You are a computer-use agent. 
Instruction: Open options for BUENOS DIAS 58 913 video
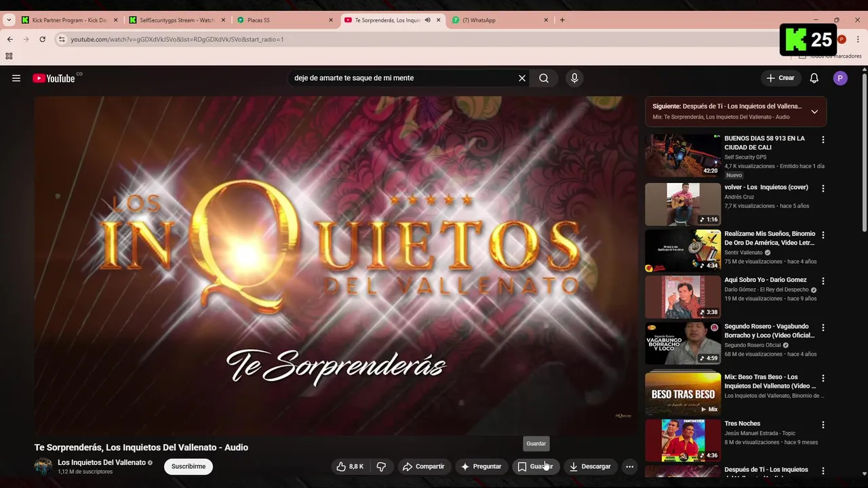coord(823,140)
